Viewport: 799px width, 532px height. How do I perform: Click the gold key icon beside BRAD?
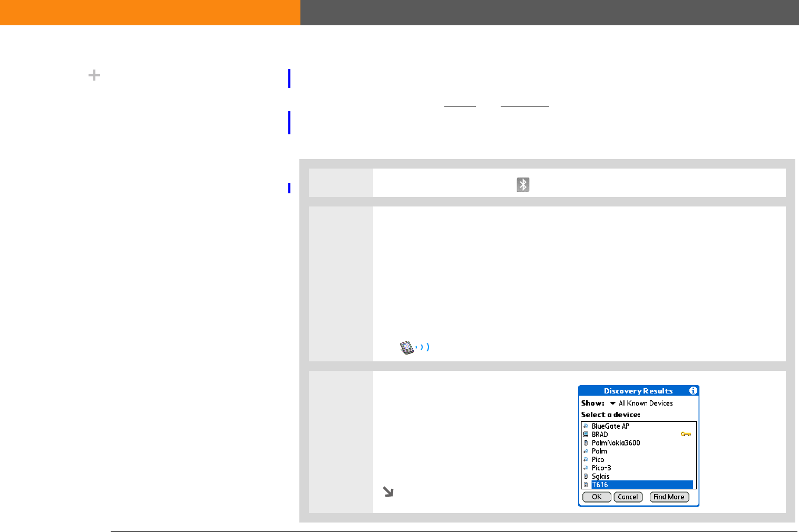686,435
